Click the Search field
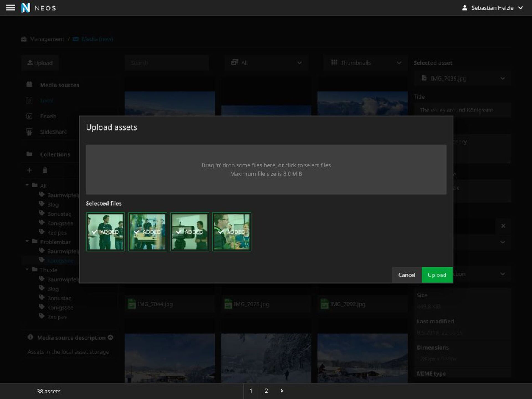 167,63
